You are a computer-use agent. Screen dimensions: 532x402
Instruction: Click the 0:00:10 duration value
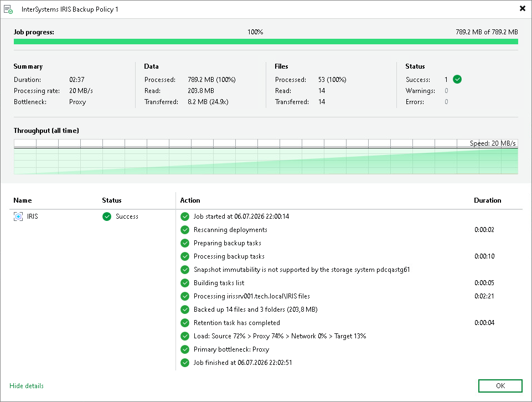[484, 256]
